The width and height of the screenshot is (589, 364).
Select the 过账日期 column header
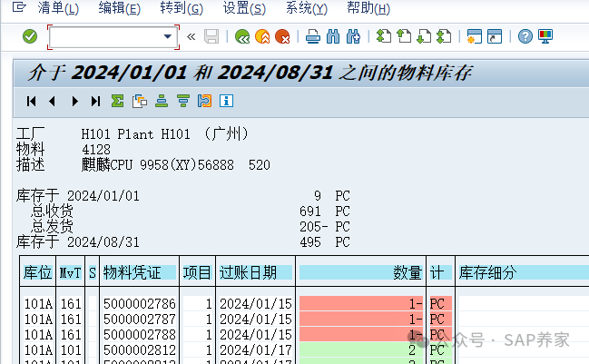click(255, 272)
